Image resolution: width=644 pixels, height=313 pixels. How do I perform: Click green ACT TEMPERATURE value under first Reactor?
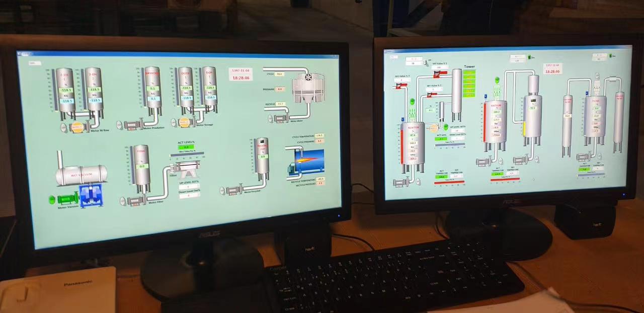pos(442,177)
